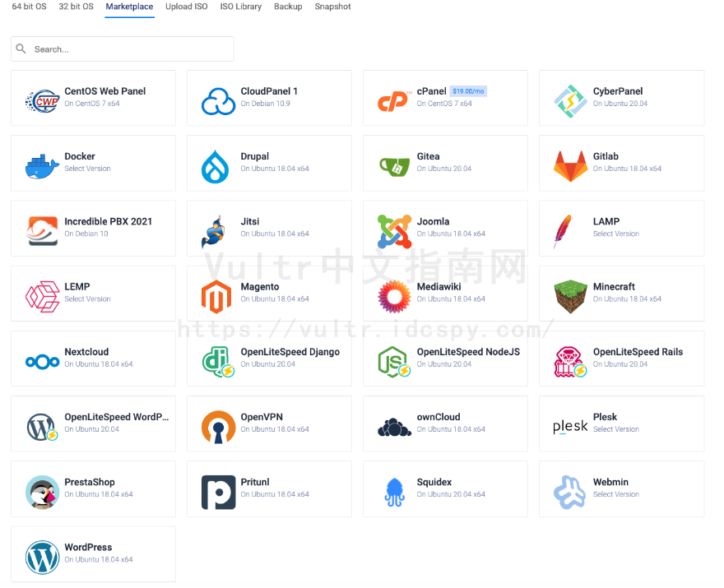This screenshot has width=724, height=588.
Task: Select the OpenVPN keyhole icon
Action: click(218, 427)
